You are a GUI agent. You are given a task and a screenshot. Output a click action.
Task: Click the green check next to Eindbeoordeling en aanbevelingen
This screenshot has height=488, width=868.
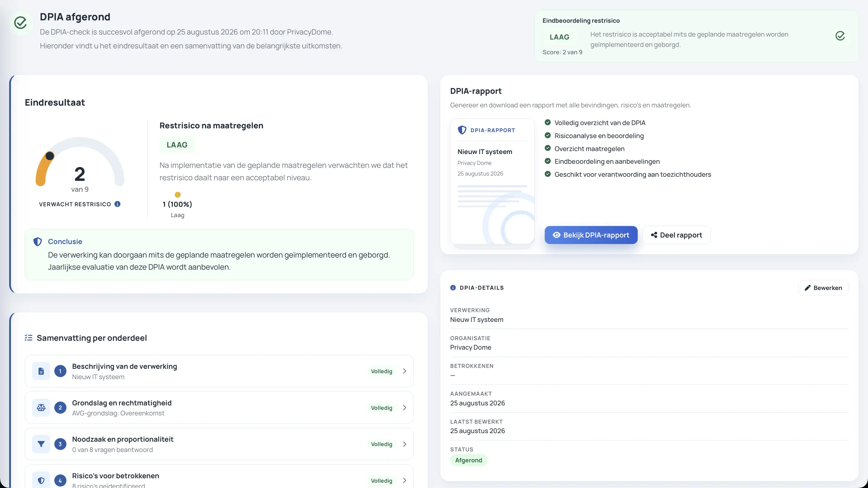548,161
